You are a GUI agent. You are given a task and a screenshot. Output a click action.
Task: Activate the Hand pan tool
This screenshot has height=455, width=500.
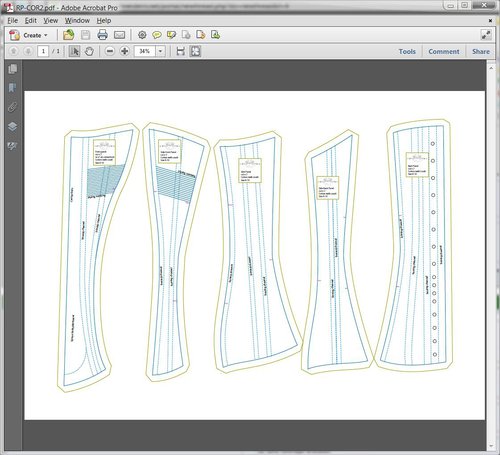click(89, 51)
